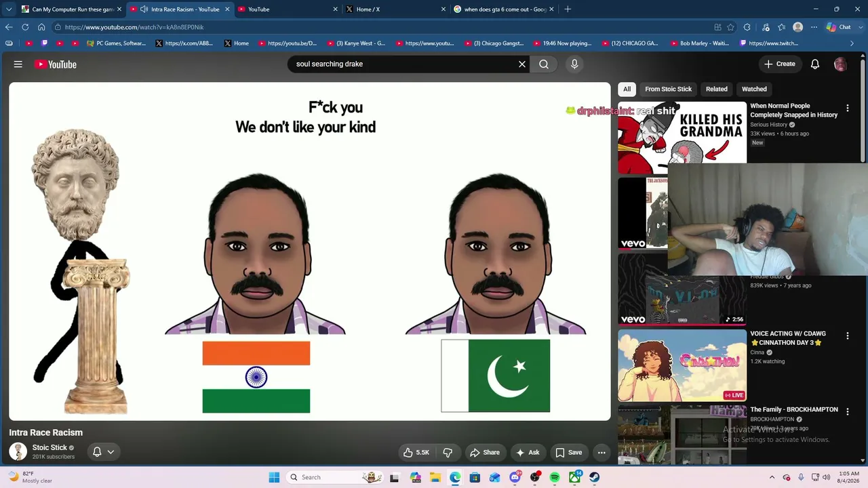Viewport: 868px width, 488px height.
Task: Close the 'Intra Race Racism - YouTube' tab
Action: coord(227,9)
